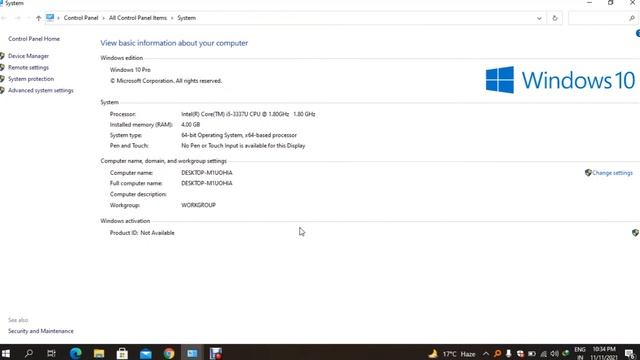Switch the ENG IN input language
Image resolution: width=640 pixels, height=360 pixels.
580,353
